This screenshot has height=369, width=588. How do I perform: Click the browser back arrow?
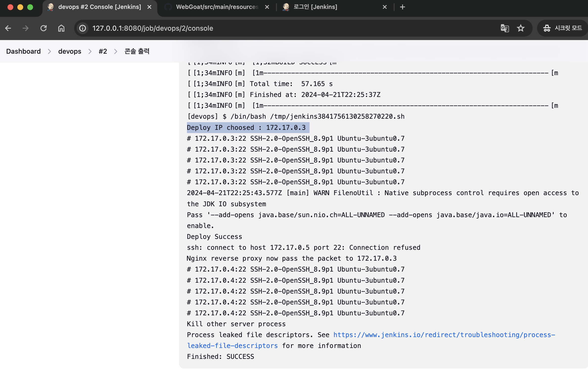tap(8, 28)
